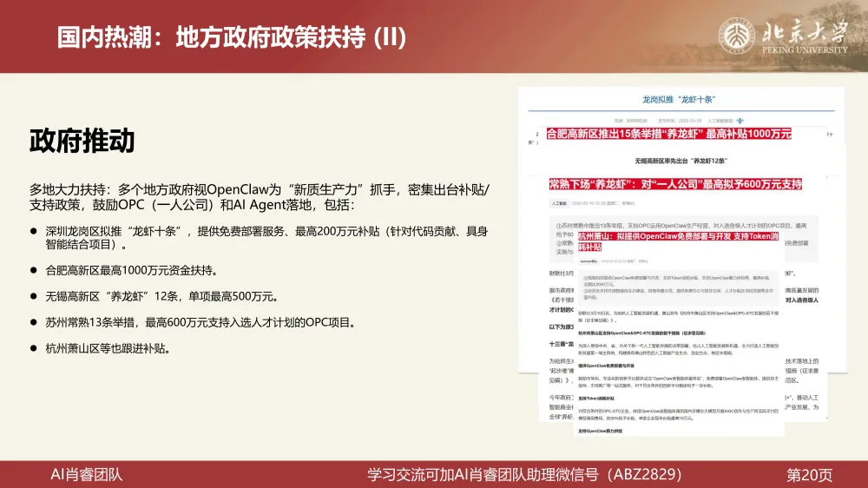
Task: Click the PEKING UNIVERSITY English text logo
Action: coord(805,49)
